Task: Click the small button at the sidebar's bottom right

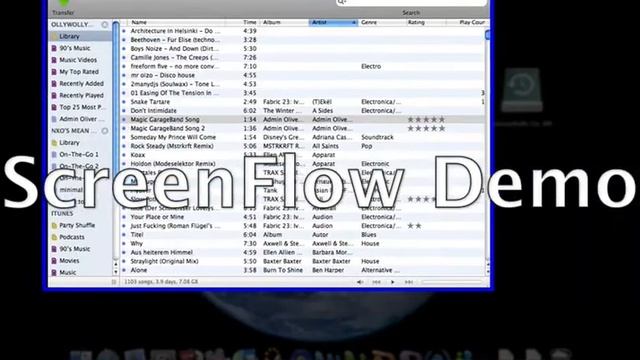Action: pos(114,282)
